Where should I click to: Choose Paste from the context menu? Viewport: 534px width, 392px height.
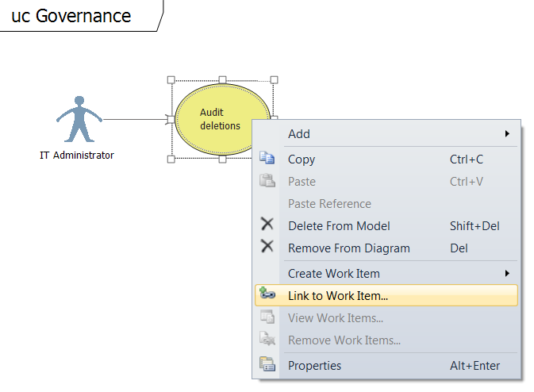coord(386,182)
